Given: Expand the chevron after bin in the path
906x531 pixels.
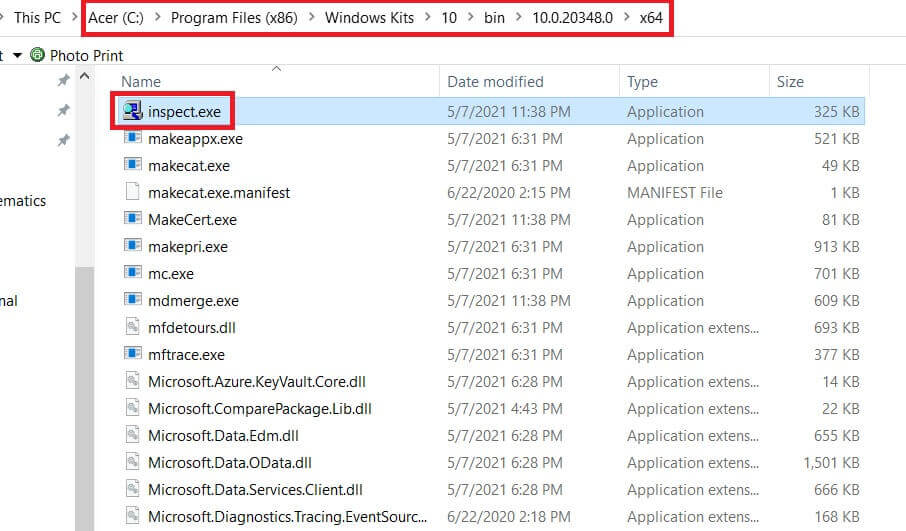Looking at the screenshot, I should pos(518,17).
